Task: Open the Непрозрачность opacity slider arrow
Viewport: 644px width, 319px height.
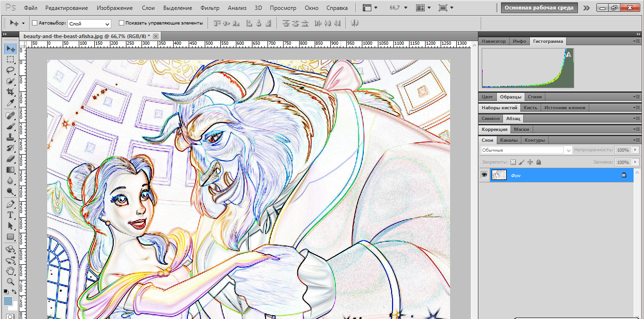Action: [x=636, y=150]
